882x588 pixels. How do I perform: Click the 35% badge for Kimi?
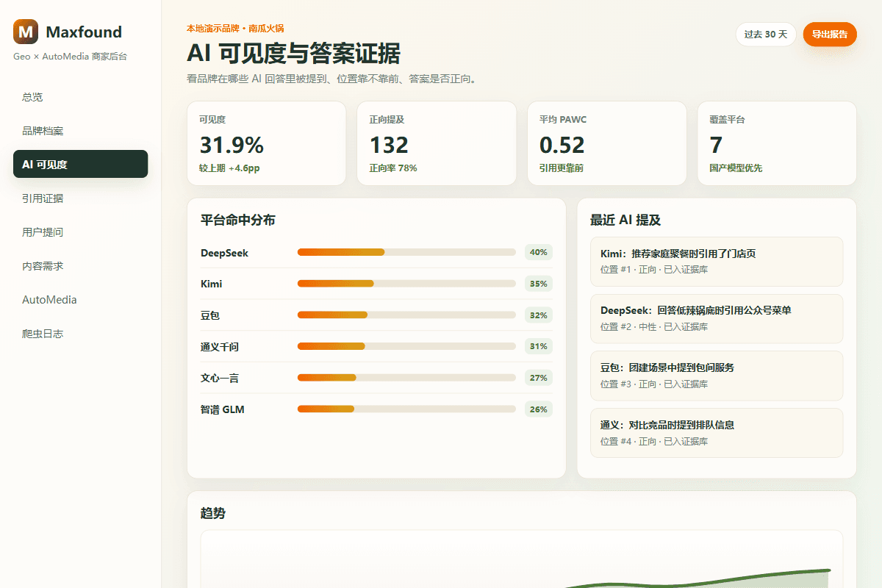pyautogui.click(x=539, y=284)
